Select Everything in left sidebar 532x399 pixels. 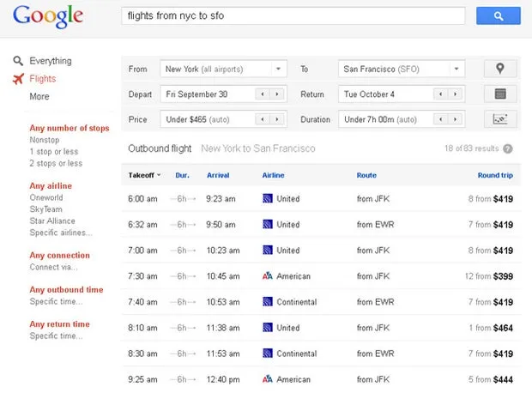(x=51, y=61)
